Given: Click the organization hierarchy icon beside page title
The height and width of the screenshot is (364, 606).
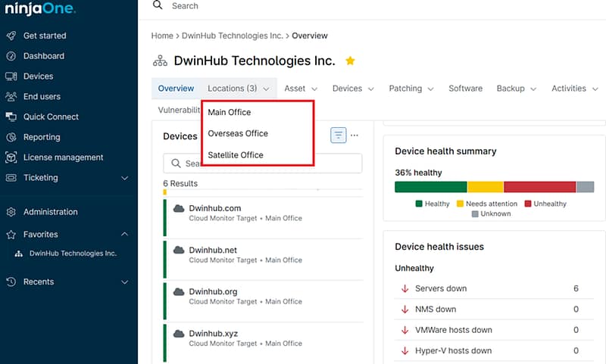Looking at the screenshot, I should 160,61.
